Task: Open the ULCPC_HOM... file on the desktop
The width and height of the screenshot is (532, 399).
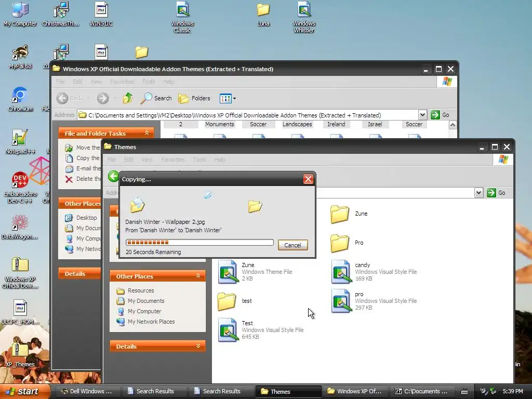Action: 20,312
